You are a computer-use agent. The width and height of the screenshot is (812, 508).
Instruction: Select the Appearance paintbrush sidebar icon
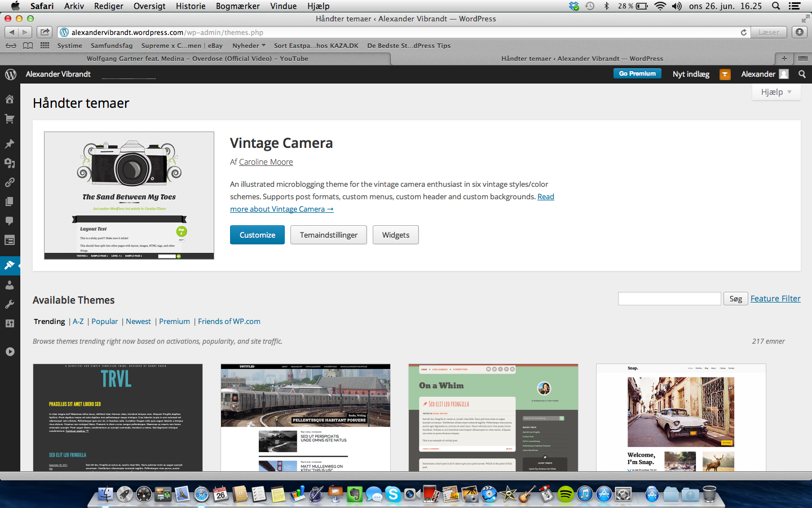[x=10, y=265]
